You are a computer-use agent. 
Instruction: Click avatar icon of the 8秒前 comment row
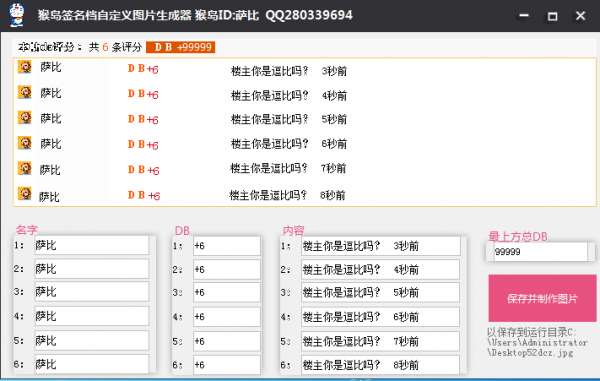(x=25, y=193)
